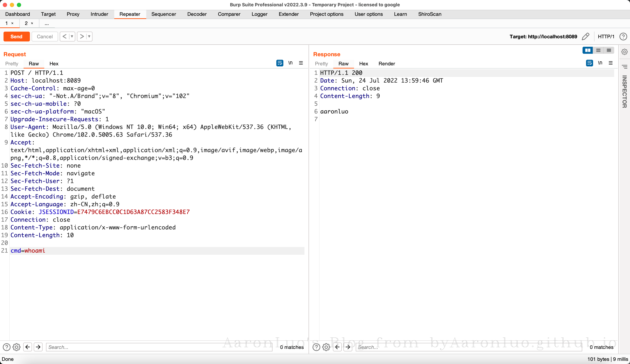
Task: Close Repeater sub-tab 1
Action: click(x=12, y=23)
